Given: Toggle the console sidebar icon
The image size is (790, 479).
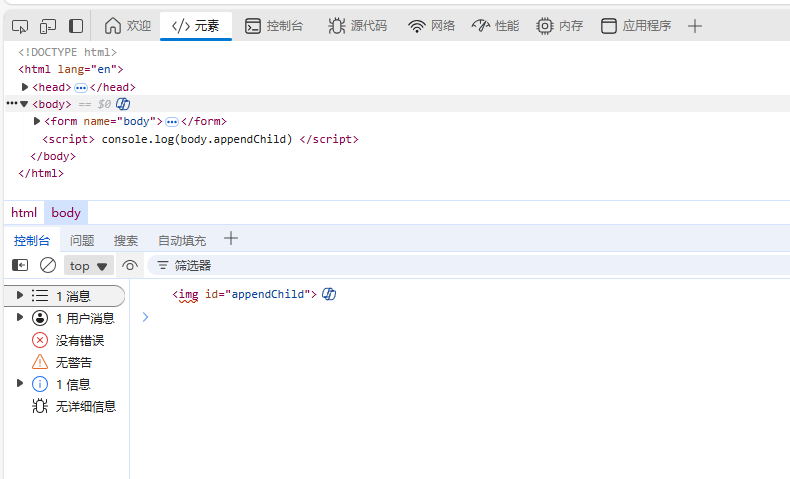Looking at the screenshot, I should 20,265.
